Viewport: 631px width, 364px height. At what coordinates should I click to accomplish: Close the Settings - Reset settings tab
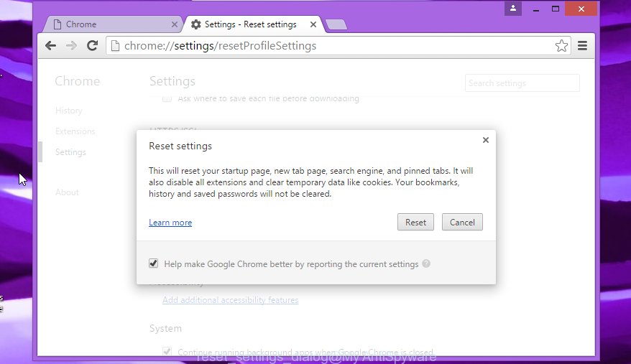pyautogui.click(x=313, y=24)
